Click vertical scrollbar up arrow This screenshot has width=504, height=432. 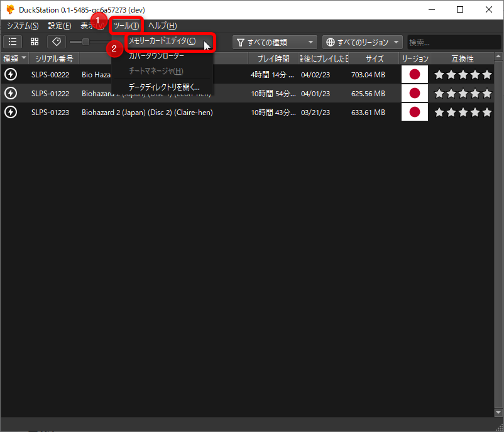[x=498, y=57]
